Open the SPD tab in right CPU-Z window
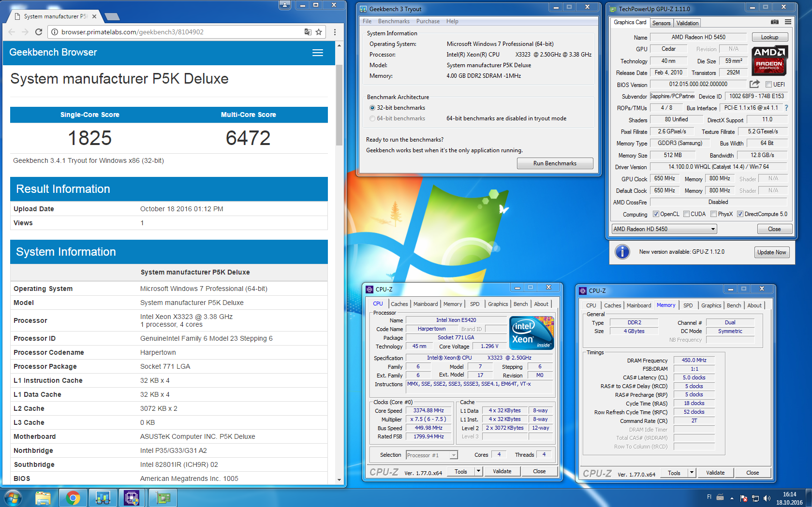This screenshot has width=812, height=507. (688, 305)
